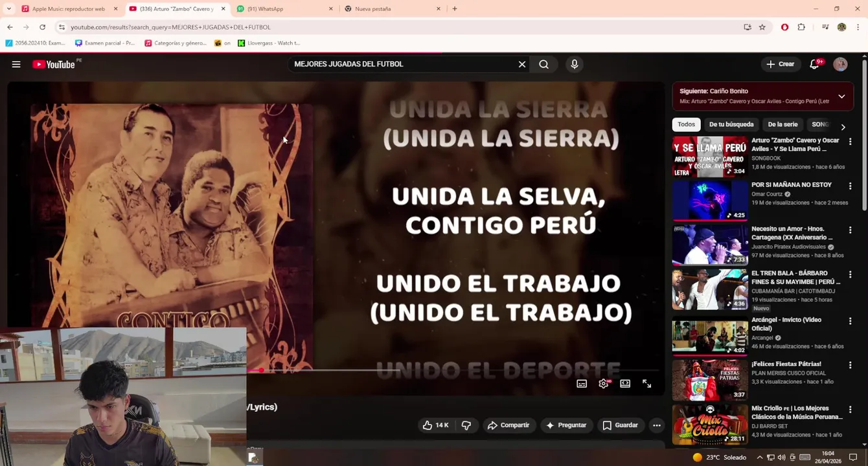868x466 pixels.
Task: Open the red ad blocker extension
Action: pyautogui.click(x=784, y=27)
